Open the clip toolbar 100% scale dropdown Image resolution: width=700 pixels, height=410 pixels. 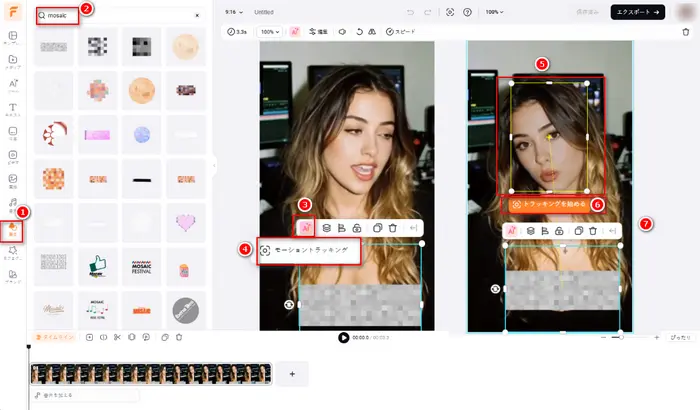point(270,32)
